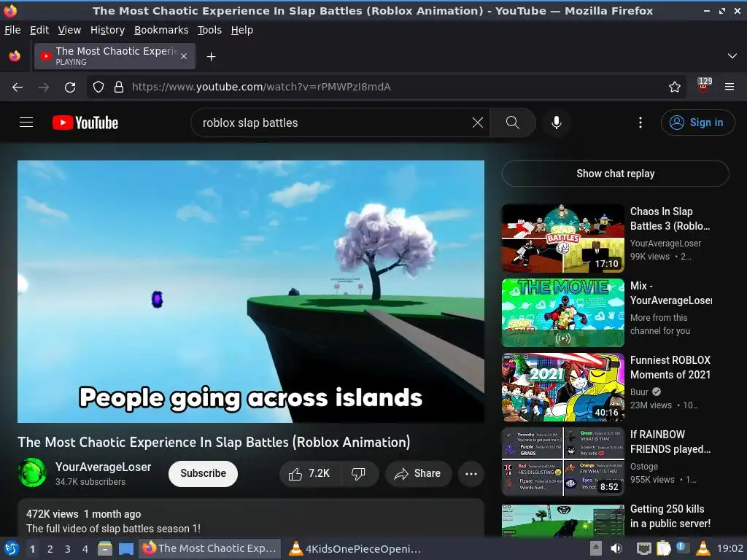
Task: Open the YouTube hamburger guide menu
Action: point(26,122)
